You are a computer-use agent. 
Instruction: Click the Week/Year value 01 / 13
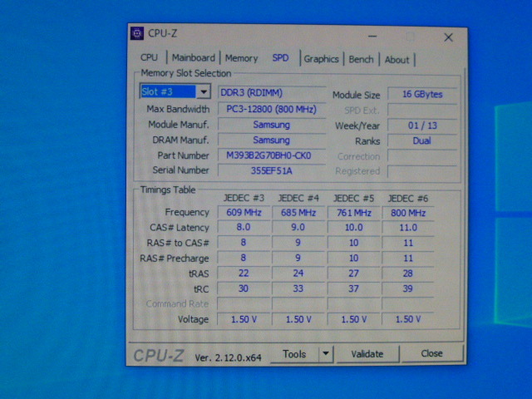422,126
